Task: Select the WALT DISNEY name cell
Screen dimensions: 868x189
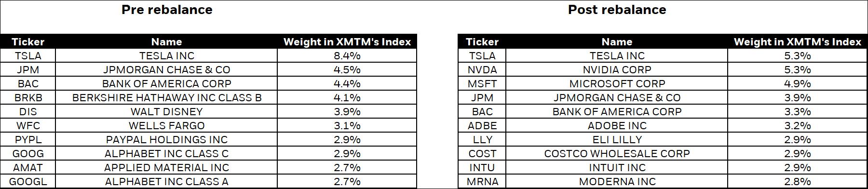Action: pyautogui.click(x=166, y=111)
